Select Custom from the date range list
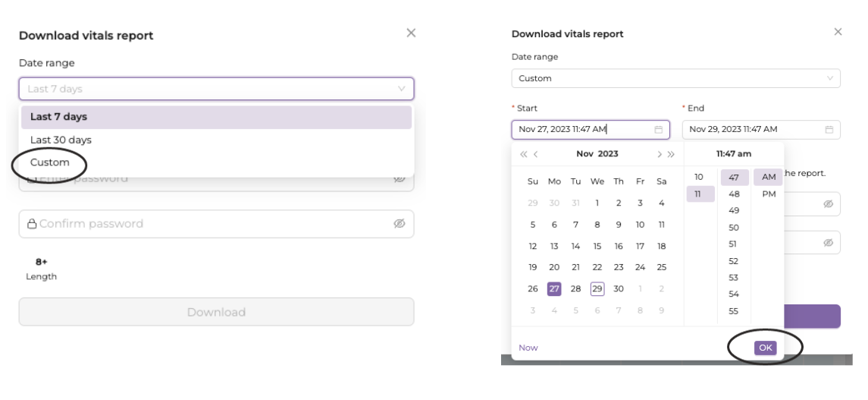Image resolution: width=868 pixels, height=400 pixels. point(217,162)
